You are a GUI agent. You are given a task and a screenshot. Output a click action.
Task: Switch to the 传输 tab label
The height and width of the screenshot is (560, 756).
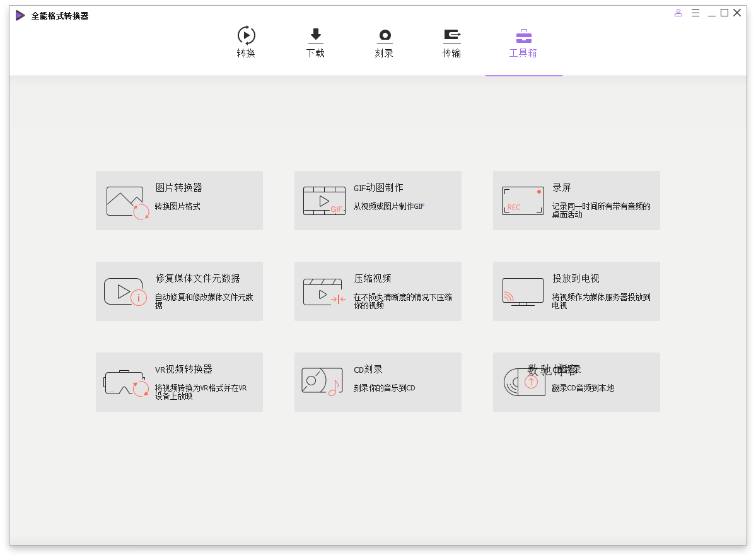coord(451,53)
